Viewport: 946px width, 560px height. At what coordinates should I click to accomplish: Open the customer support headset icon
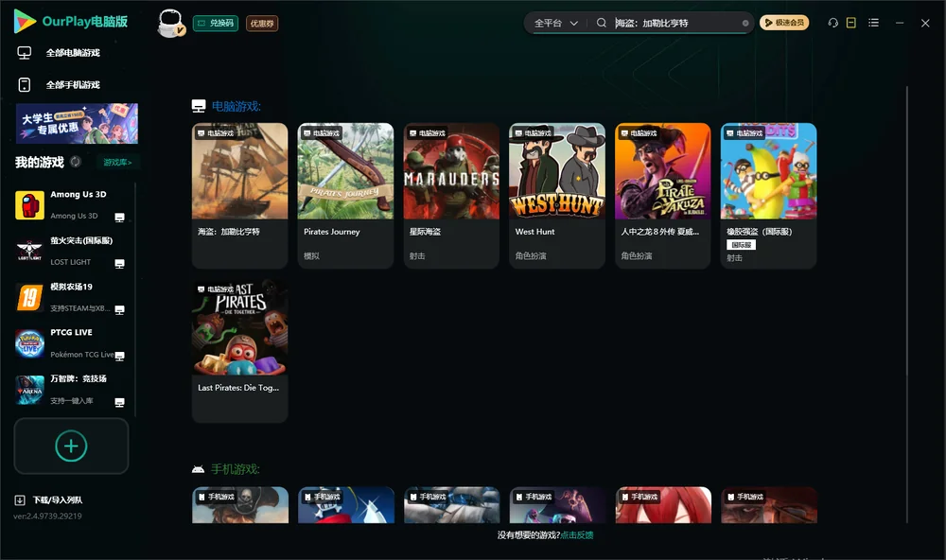point(832,23)
